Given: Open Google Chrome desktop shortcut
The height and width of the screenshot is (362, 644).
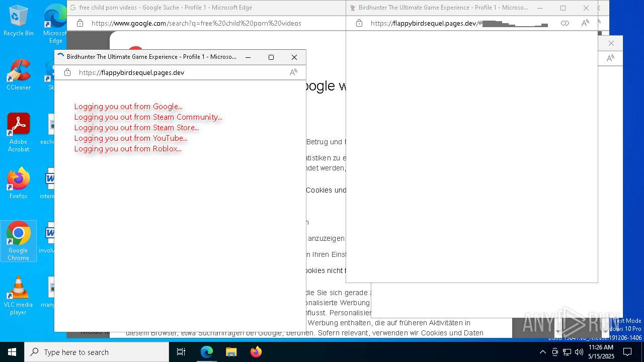Looking at the screenshot, I should point(19,241).
